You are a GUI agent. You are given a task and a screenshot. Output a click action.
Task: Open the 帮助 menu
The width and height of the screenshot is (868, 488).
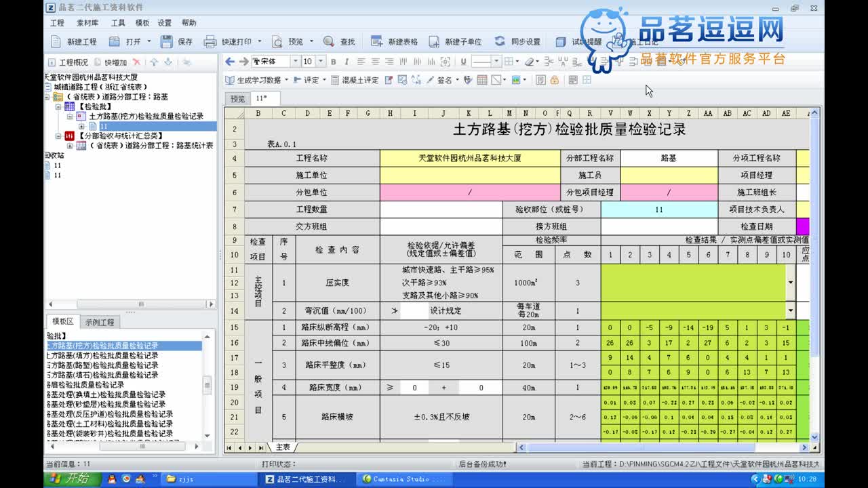189,22
